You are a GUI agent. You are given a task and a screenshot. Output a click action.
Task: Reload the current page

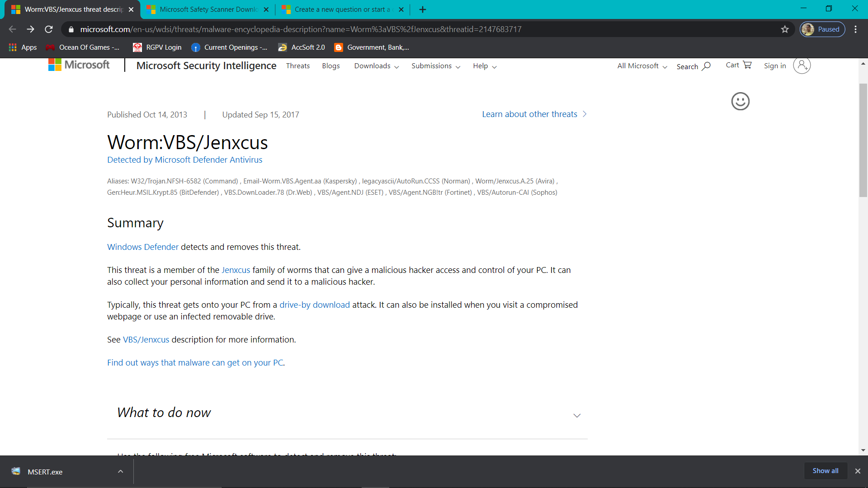(49, 29)
